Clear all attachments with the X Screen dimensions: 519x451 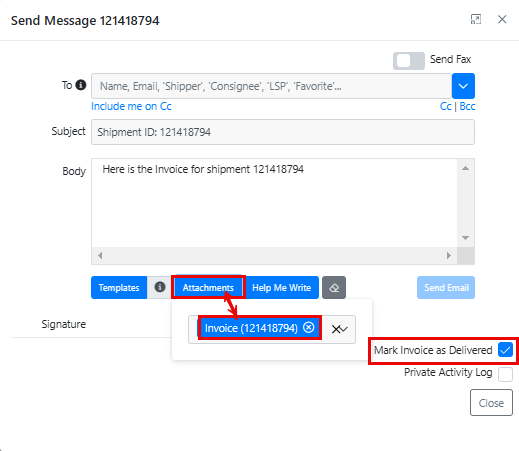[336, 329]
